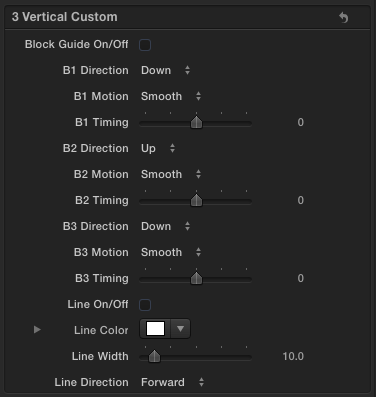
Task: Select the B3 Timing value field
Action: point(300,278)
